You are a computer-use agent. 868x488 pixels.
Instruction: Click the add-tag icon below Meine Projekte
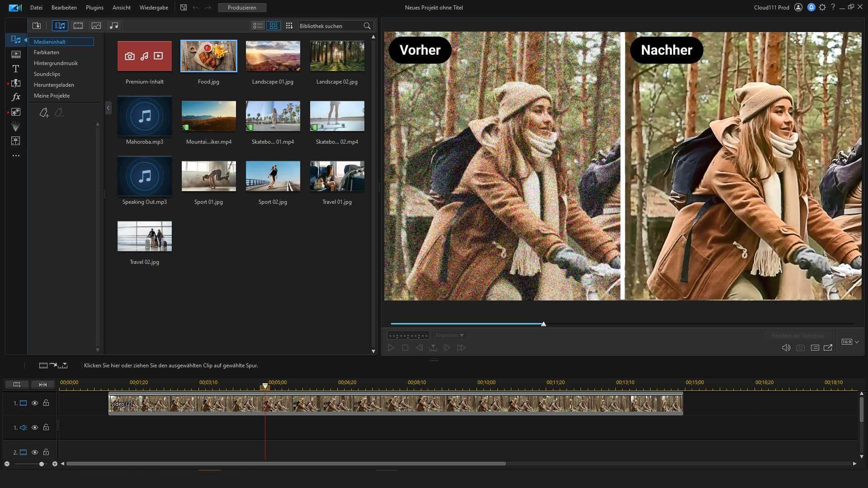pos(44,113)
